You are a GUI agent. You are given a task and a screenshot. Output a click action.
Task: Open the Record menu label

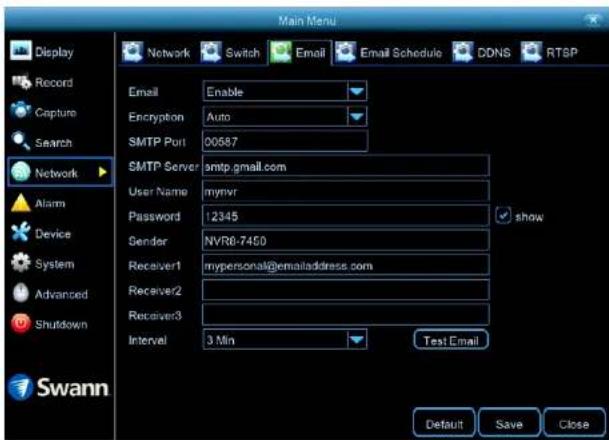(54, 82)
